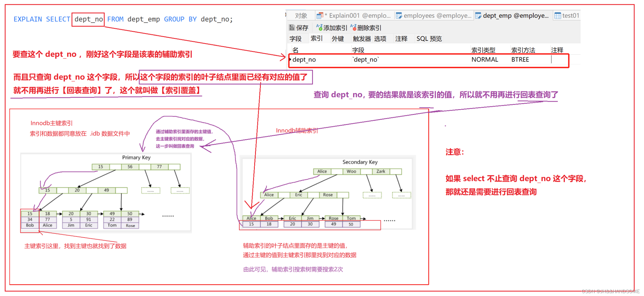644x296 pixels.
Task: Click the 保存 save button label
Action: click(x=302, y=28)
